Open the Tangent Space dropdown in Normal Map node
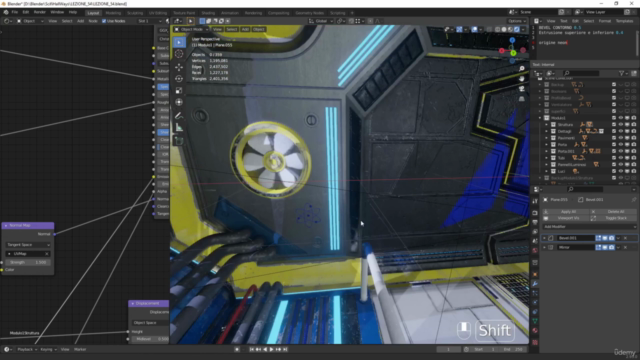The image size is (640, 360). [x=28, y=245]
